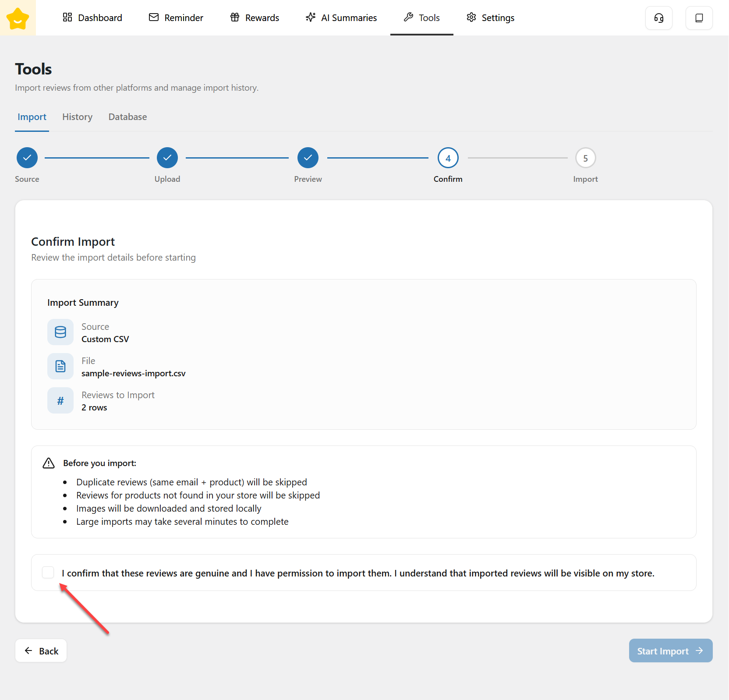Open Dashboard from top navigation
This screenshot has width=729, height=700.
tap(92, 18)
